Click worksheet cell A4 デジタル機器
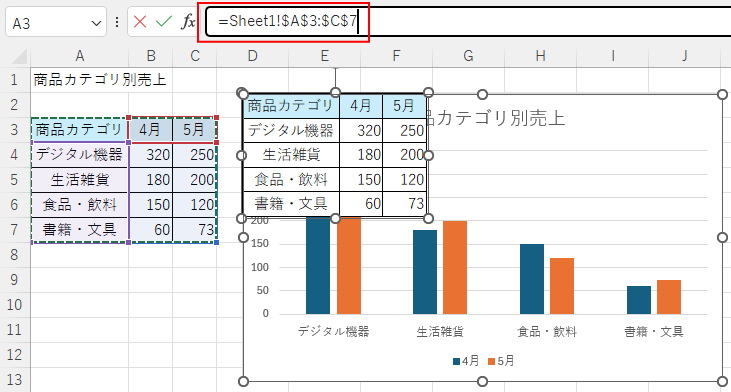Image resolution: width=731 pixels, height=392 pixels. [80, 155]
